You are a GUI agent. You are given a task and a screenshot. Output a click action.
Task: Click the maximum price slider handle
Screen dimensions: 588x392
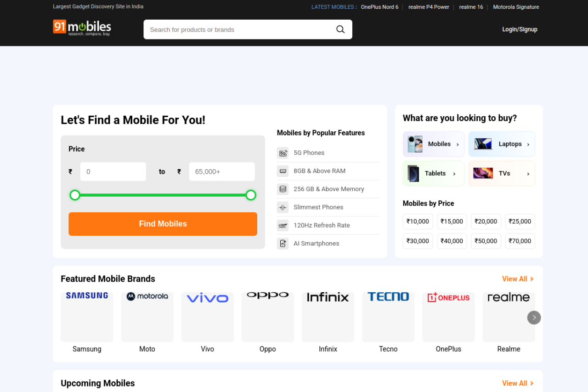pos(251,195)
